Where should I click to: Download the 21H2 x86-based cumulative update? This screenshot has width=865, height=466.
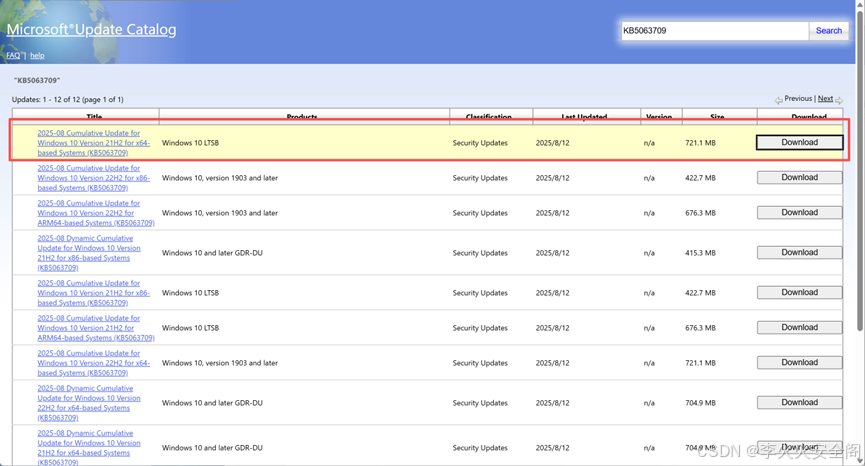coord(799,292)
